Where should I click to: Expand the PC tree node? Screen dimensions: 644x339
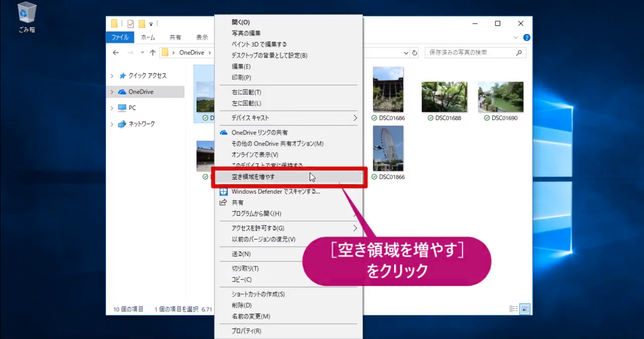coord(112,108)
